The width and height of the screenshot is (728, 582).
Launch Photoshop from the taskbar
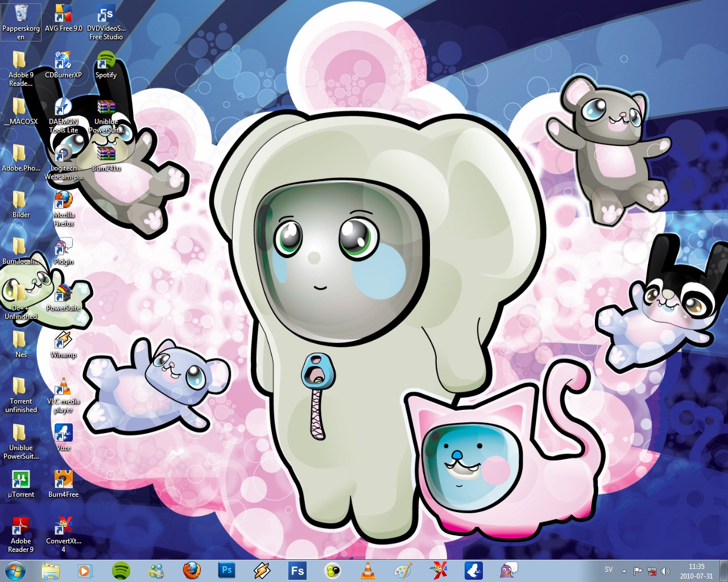click(x=226, y=570)
